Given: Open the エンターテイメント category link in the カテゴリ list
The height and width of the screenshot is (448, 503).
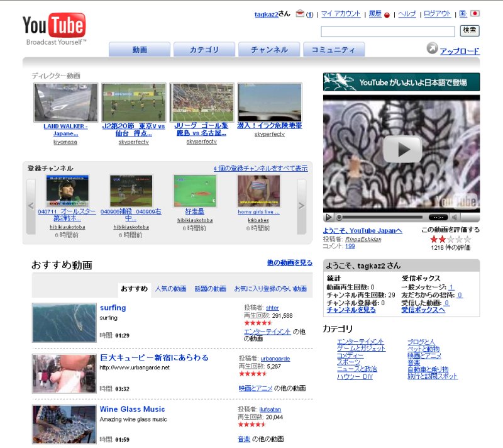Looking at the screenshot, I should tap(360, 342).
